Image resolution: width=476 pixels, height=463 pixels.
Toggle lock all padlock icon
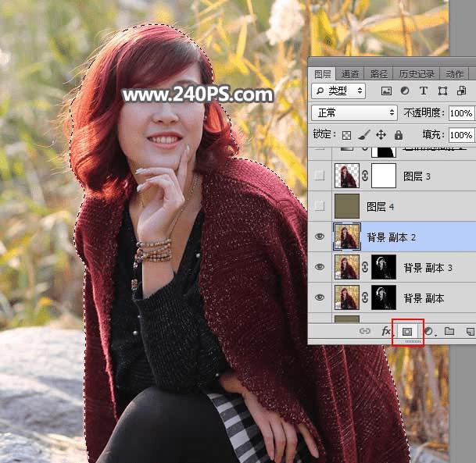(399, 135)
